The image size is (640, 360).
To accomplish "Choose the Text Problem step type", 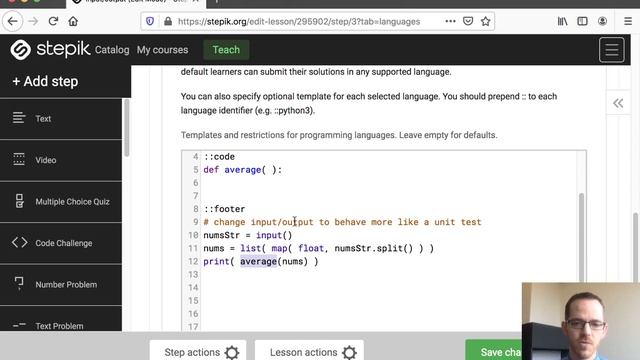I will [61, 319].
